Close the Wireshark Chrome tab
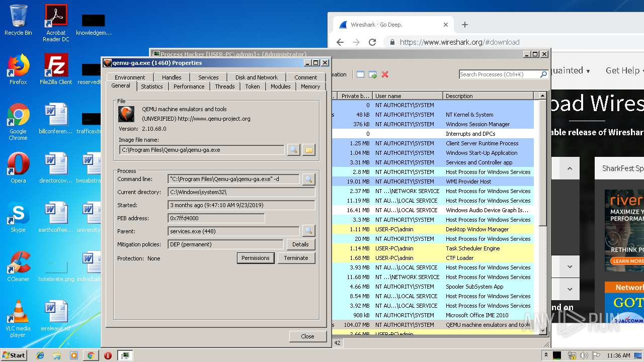This screenshot has height=362, width=644. point(445,25)
